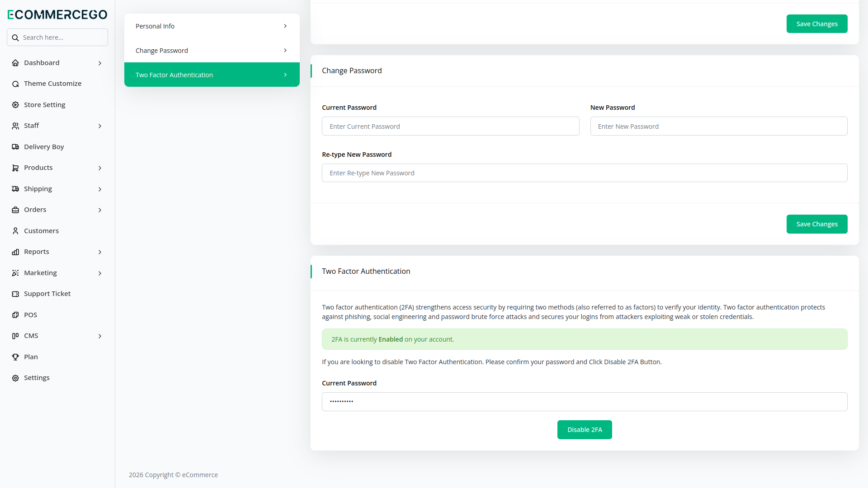Image resolution: width=868 pixels, height=488 pixels.
Task: Focus the Re-type New Password field
Action: (585, 173)
